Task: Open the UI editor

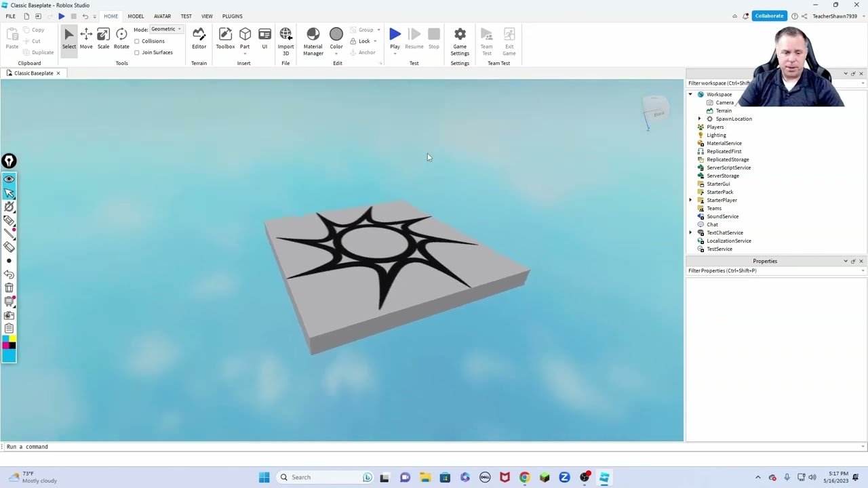Action: click(x=264, y=39)
